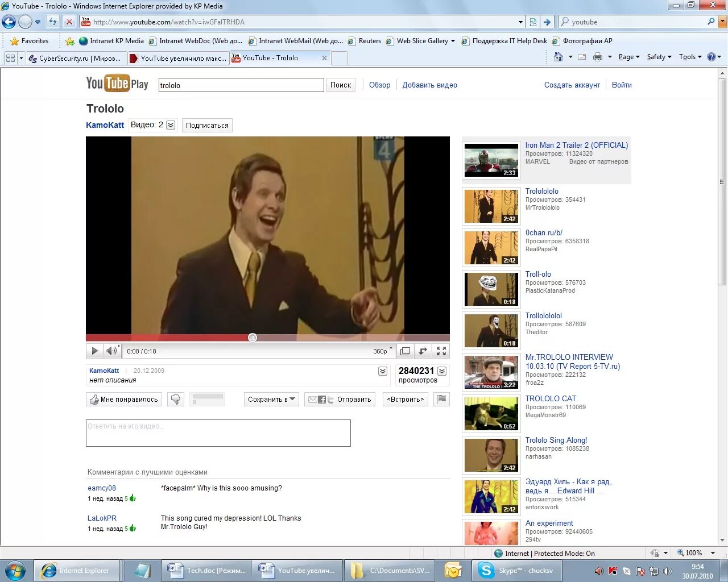Flag the video with flag icon
Screen dimensions: 728x582
pos(442,399)
